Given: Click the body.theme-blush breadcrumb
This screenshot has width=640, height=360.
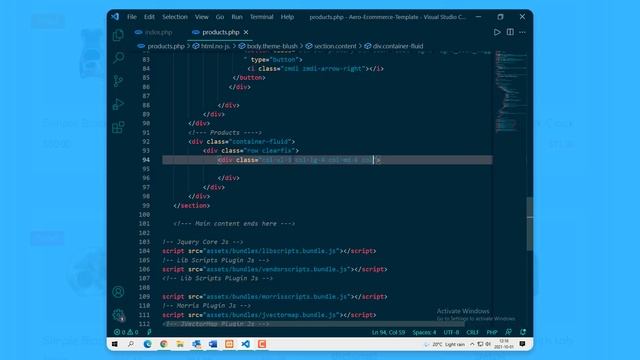Looking at the screenshot, I should pyautogui.click(x=268, y=46).
